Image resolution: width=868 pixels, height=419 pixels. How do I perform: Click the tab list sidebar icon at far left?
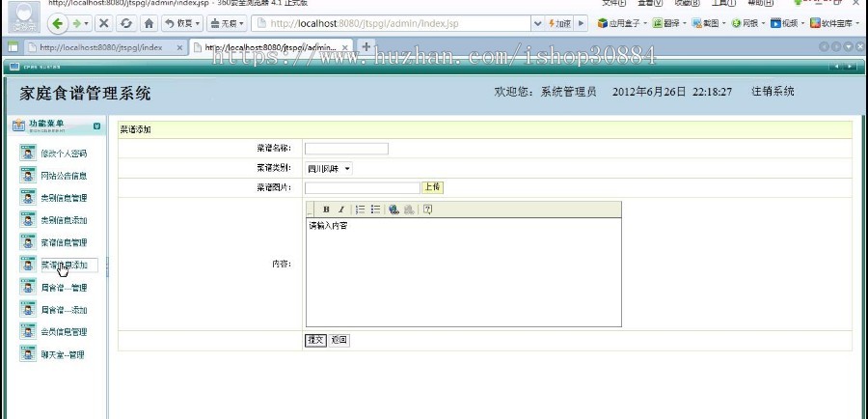pos(13,47)
